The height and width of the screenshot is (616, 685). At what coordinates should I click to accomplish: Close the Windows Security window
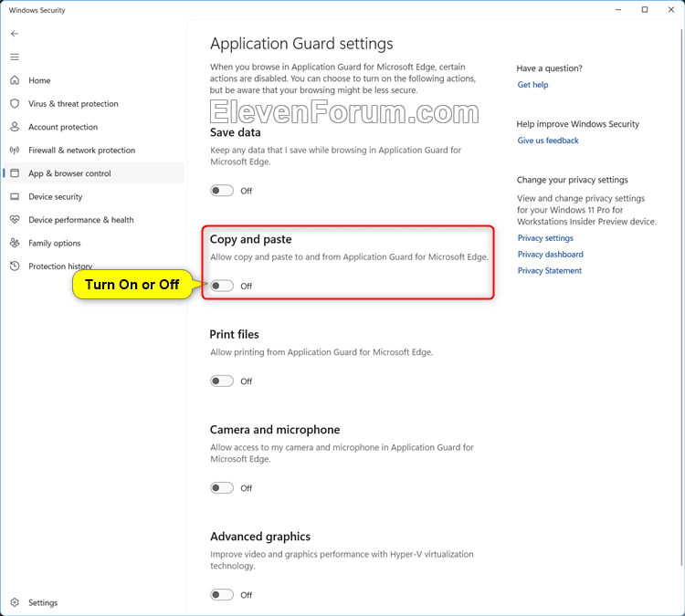(671, 10)
